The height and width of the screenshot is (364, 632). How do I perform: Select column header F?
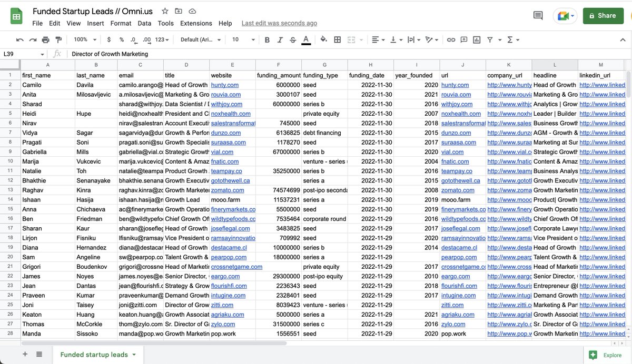click(279, 65)
